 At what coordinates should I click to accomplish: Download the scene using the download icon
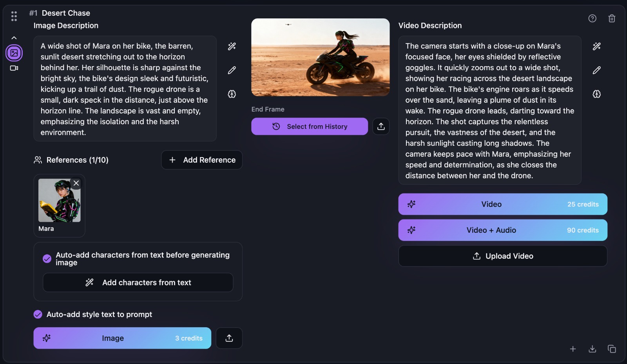pyautogui.click(x=593, y=349)
